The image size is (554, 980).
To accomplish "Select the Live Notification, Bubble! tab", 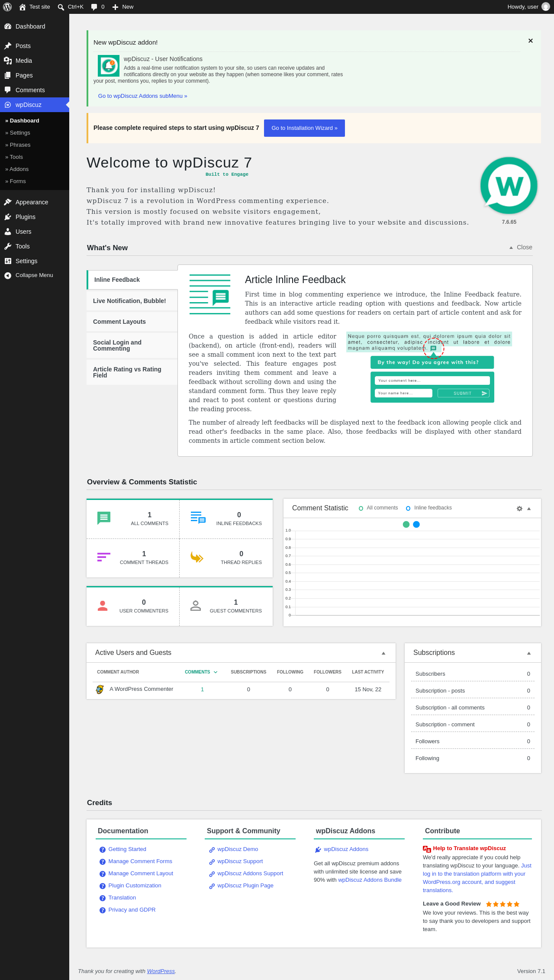I will point(132,301).
